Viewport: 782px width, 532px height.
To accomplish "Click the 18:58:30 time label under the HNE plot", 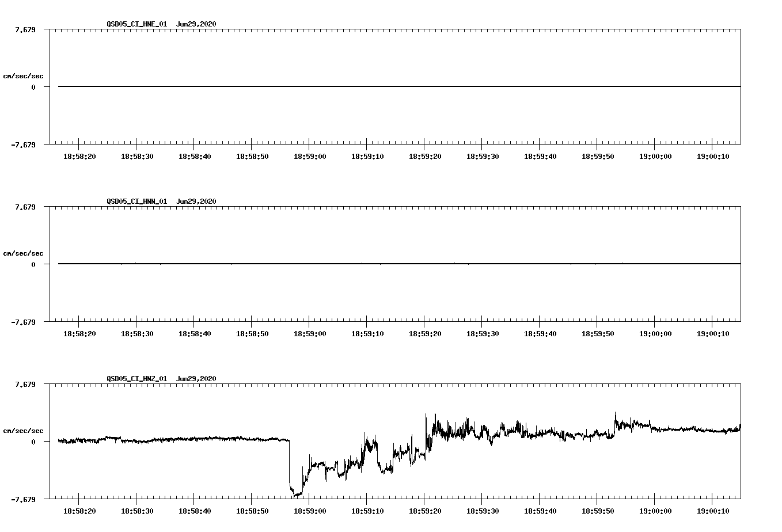I will [136, 156].
